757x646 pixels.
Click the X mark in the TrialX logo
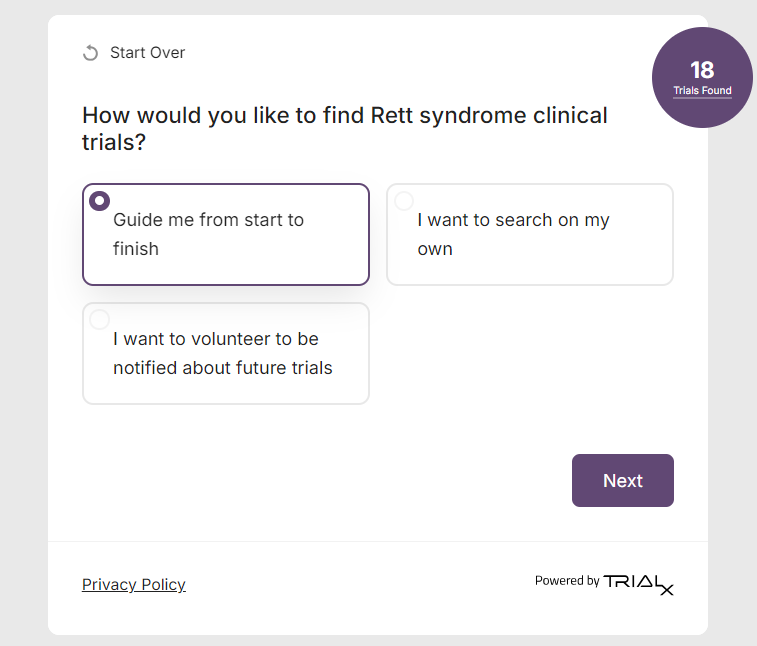click(666, 589)
